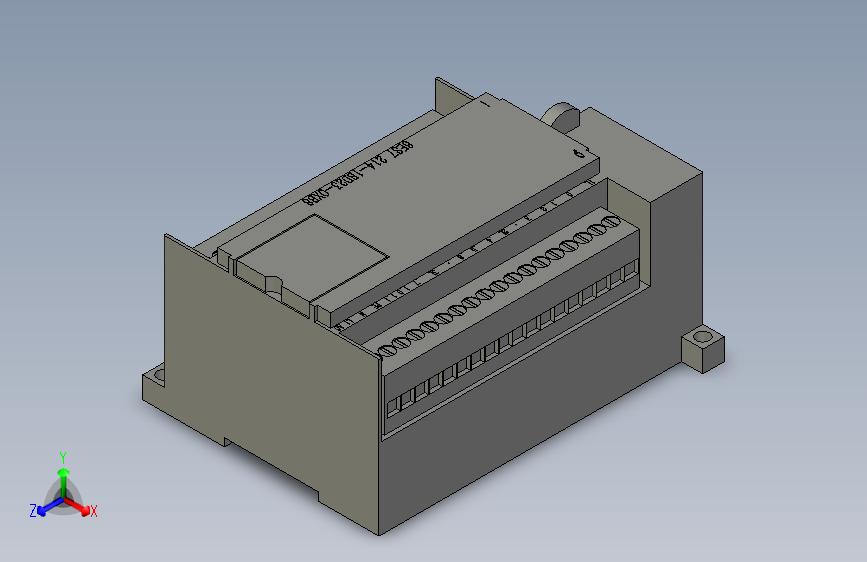Click the semicircular notch in front of the cover
The height and width of the screenshot is (562, 867).
(x=274, y=283)
